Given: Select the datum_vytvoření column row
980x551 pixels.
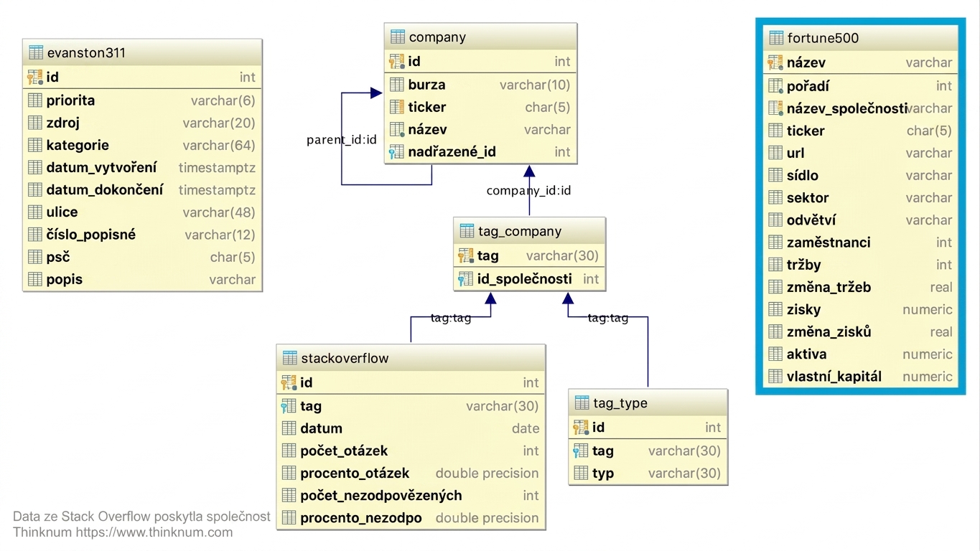Looking at the screenshot, I should (142, 168).
